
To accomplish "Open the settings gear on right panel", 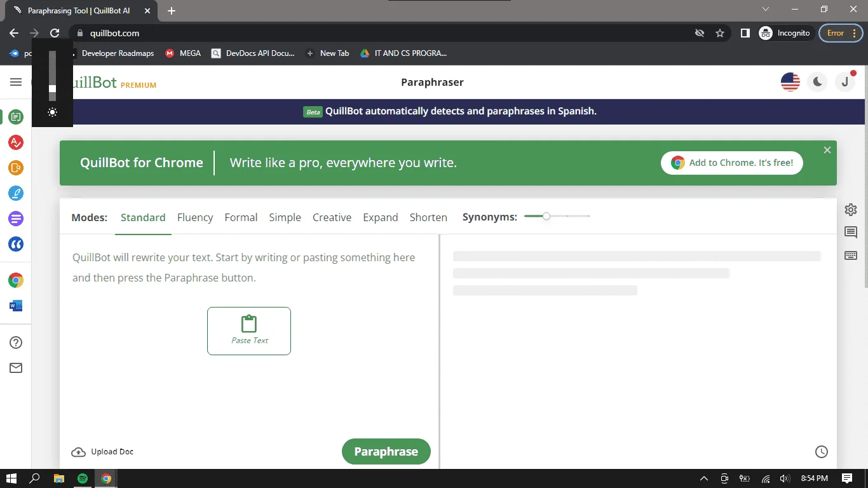I will pyautogui.click(x=851, y=210).
